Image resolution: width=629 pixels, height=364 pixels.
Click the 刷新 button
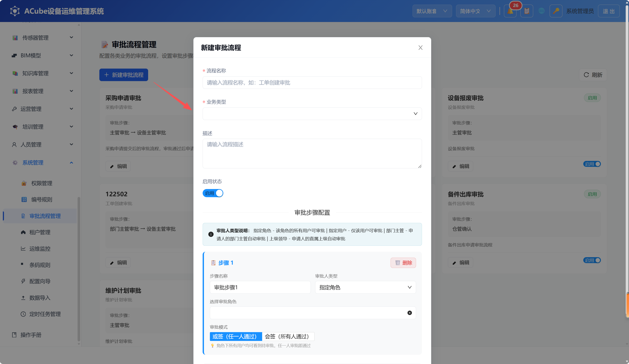coord(593,75)
